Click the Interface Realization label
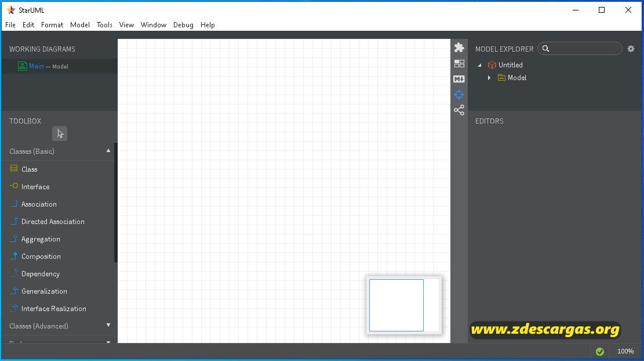Image resolution: width=644 pixels, height=361 pixels. point(54,309)
